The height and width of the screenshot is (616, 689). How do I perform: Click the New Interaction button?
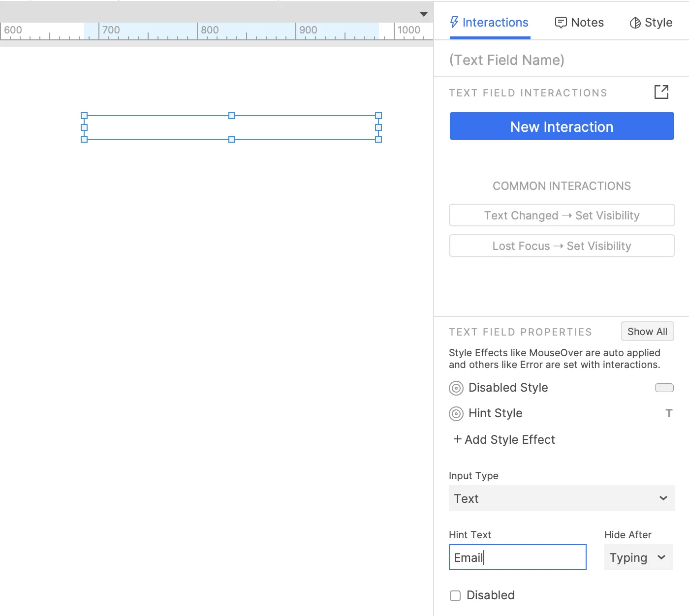[x=562, y=126]
